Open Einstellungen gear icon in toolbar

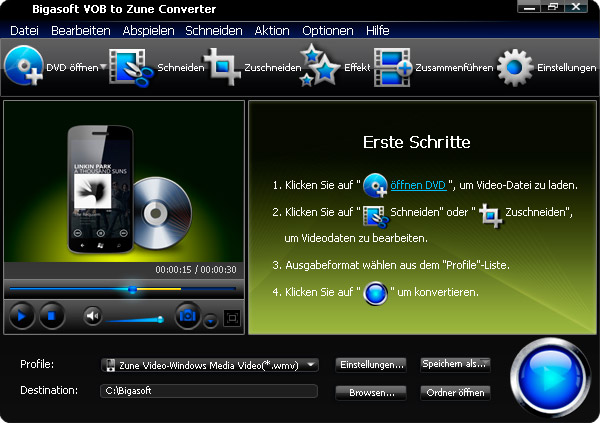[515, 67]
